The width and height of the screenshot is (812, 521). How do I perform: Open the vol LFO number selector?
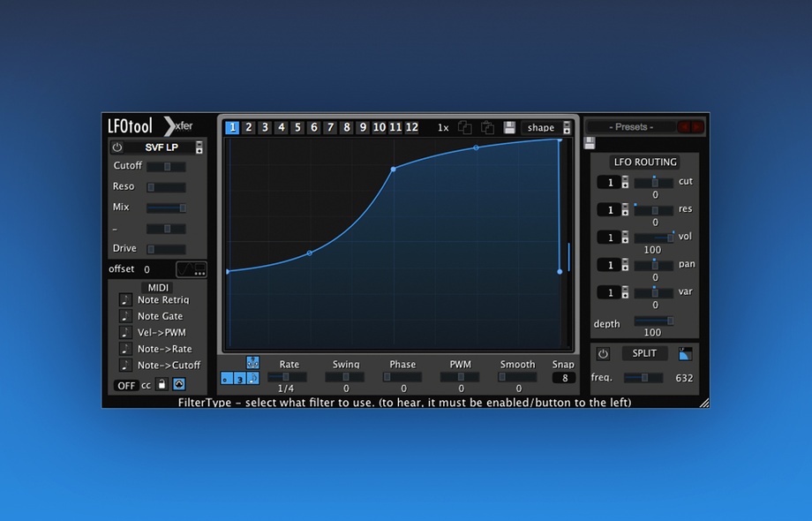pyautogui.click(x=613, y=238)
